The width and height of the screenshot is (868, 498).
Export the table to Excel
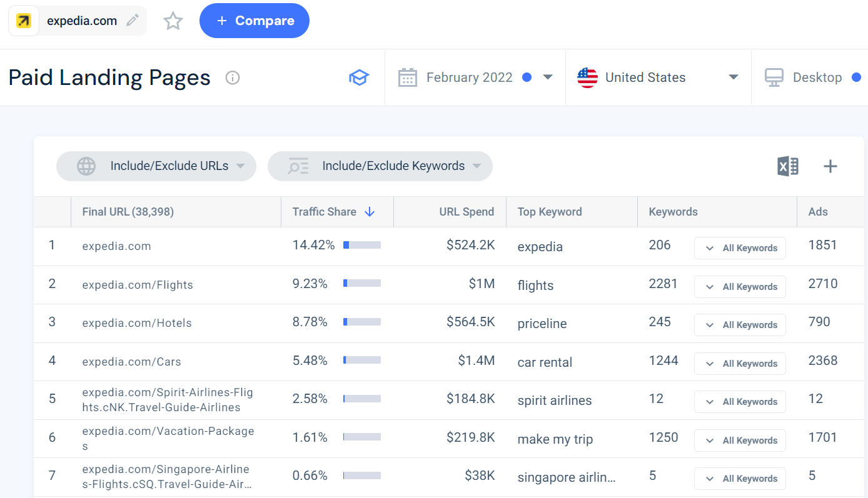tap(787, 166)
